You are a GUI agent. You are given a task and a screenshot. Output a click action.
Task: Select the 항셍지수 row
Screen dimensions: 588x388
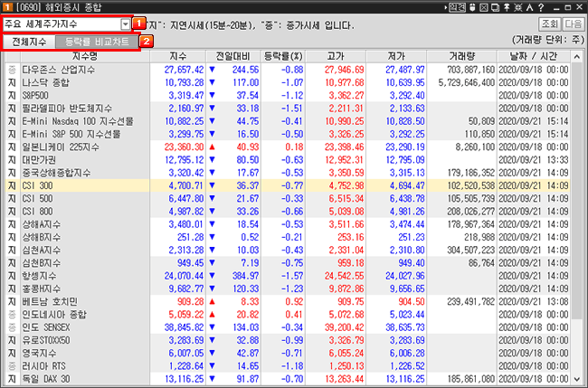[x=288, y=276]
